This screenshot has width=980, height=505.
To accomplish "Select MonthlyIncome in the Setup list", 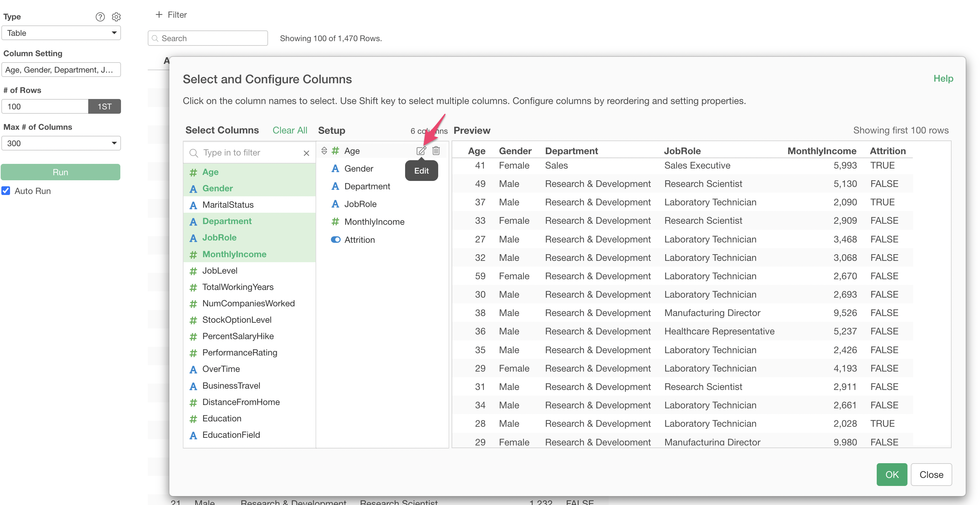I will 374,221.
